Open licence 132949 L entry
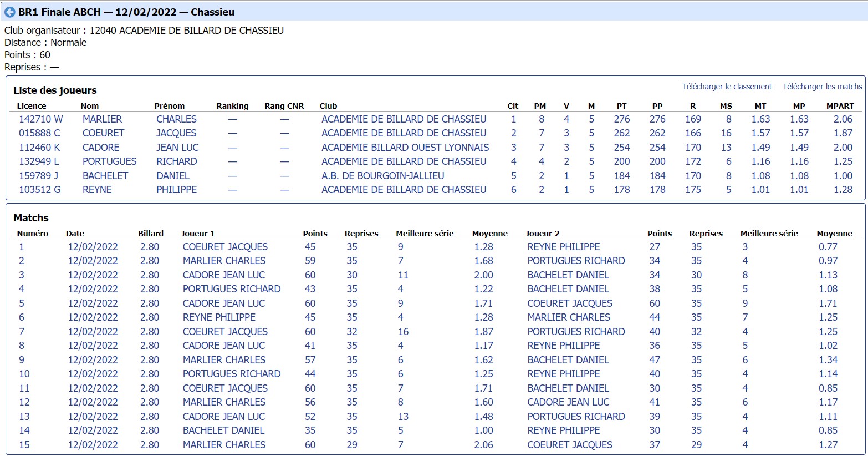 point(39,161)
